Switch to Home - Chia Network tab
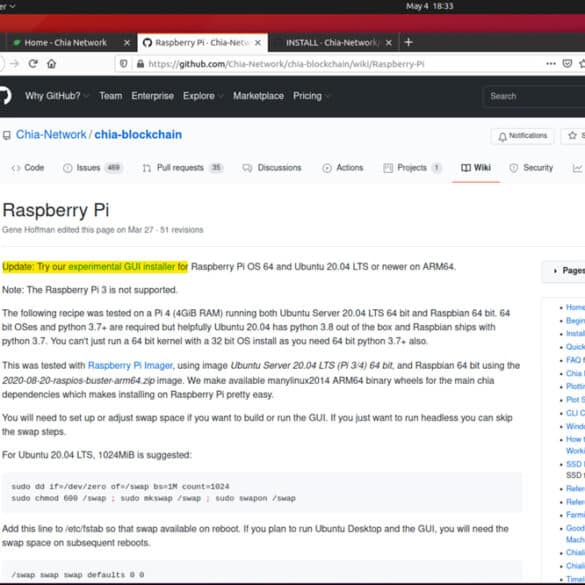Image resolution: width=585 pixels, height=585 pixels. (x=65, y=43)
